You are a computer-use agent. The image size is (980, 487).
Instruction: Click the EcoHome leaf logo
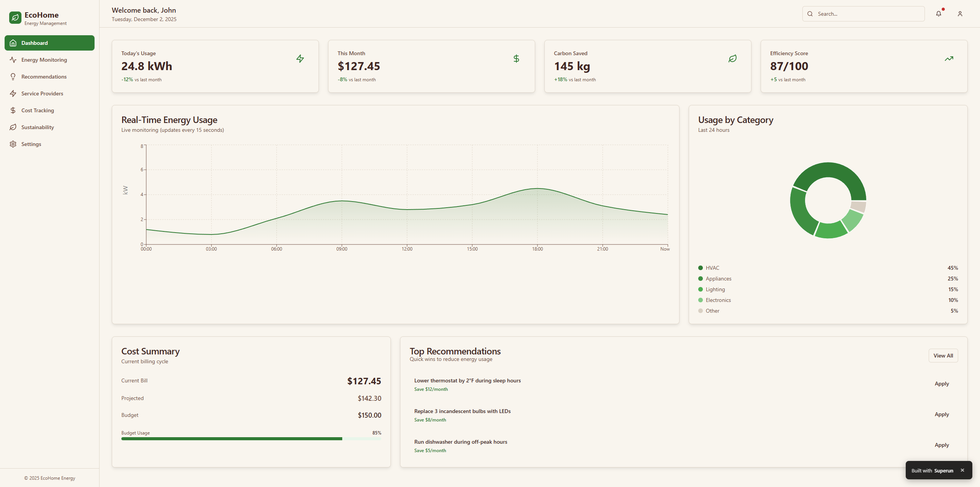(15, 18)
